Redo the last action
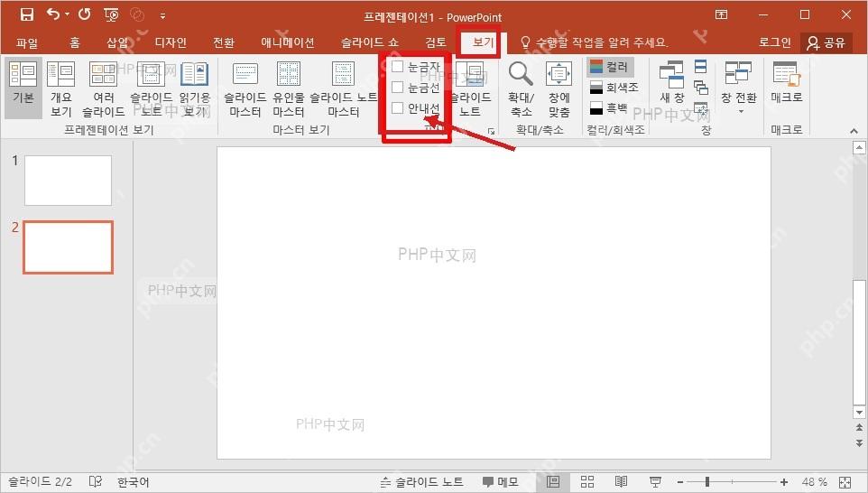 coord(84,14)
